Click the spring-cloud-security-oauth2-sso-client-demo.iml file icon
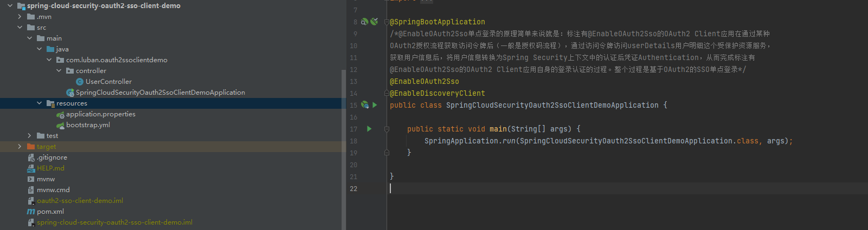The height and width of the screenshot is (230, 868). tap(31, 222)
